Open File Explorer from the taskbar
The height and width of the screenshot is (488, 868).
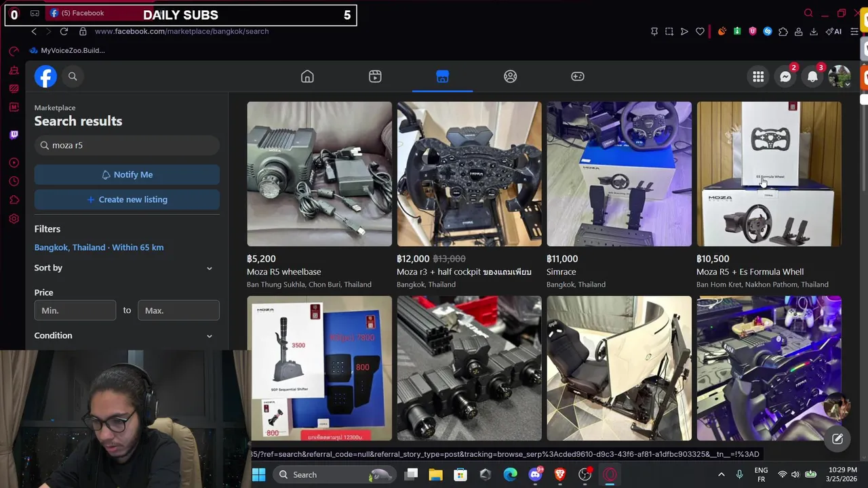[435, 474]
